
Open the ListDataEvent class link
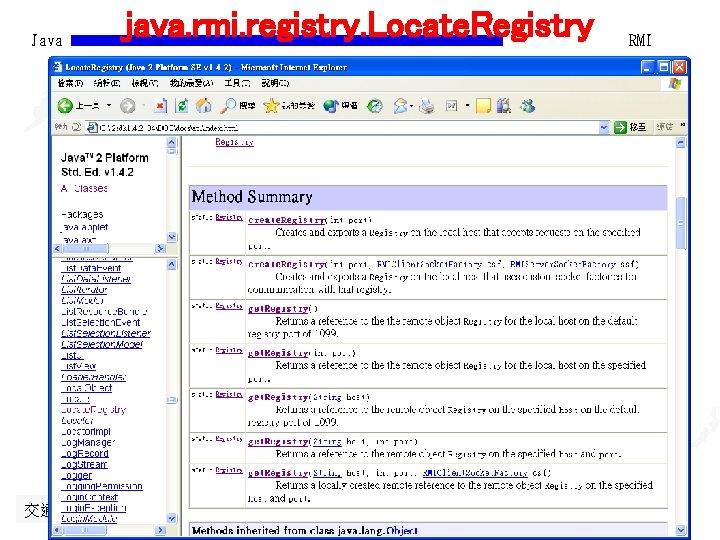click(91, 268)
